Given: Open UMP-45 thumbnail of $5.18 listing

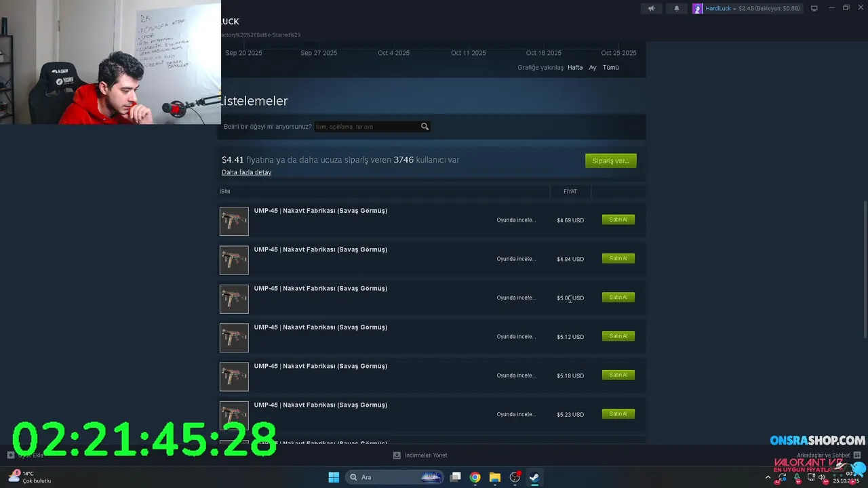Looking at the screenshot, I should [234, 377].
